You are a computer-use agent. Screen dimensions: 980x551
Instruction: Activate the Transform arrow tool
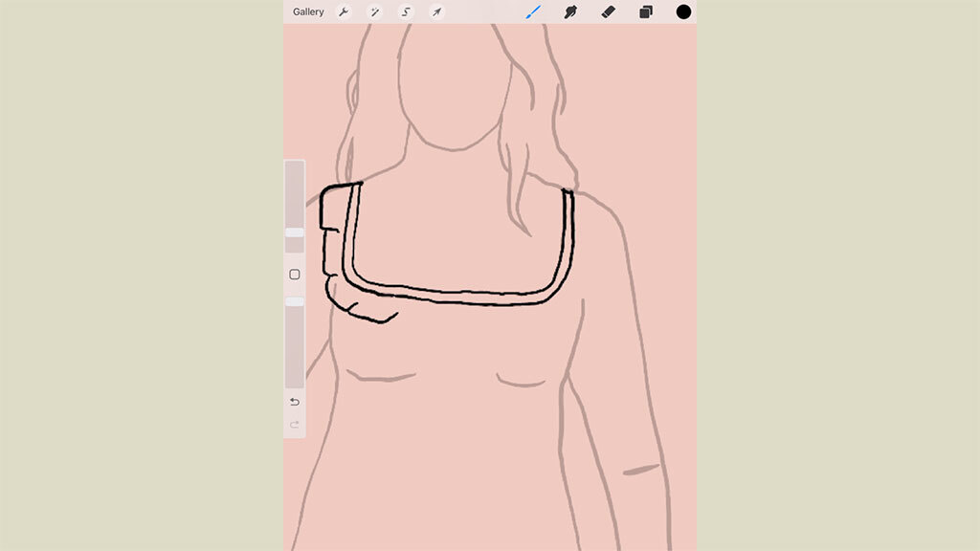tap(436, 11)
